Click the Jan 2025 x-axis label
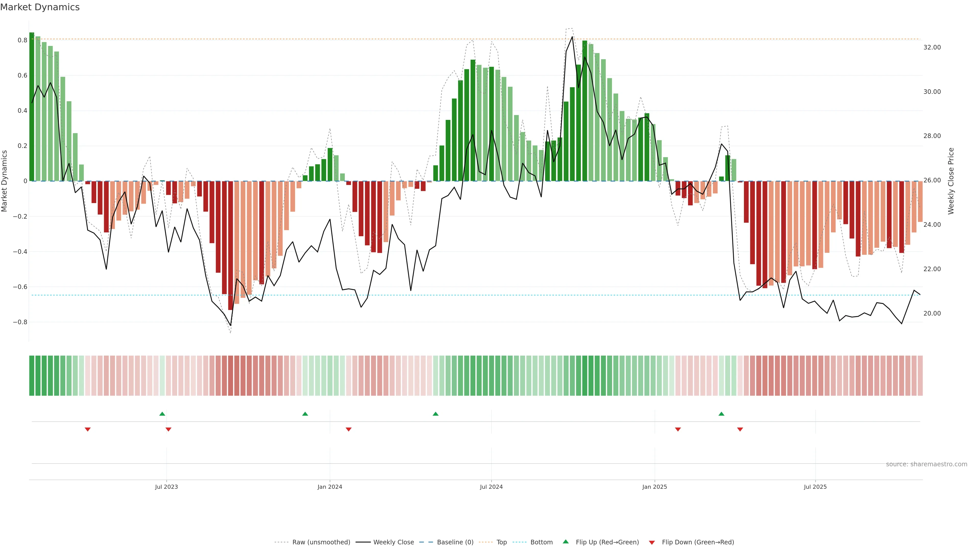 654,487
